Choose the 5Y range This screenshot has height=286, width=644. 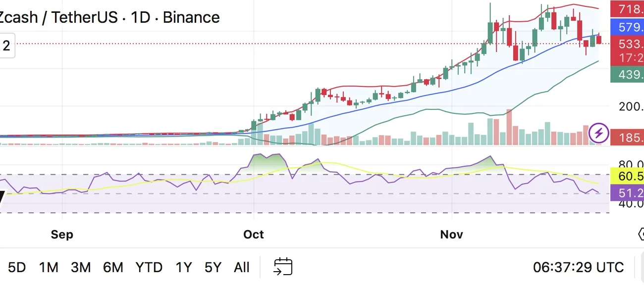click(213, 268)
